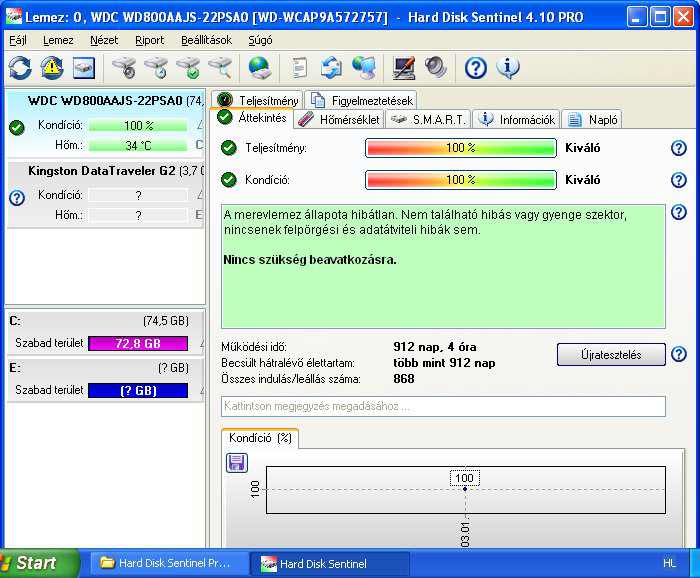The image size is (700, 578).
Task: Click the disk with magnifier toolbar icon
Action: [x=221, y=68]
